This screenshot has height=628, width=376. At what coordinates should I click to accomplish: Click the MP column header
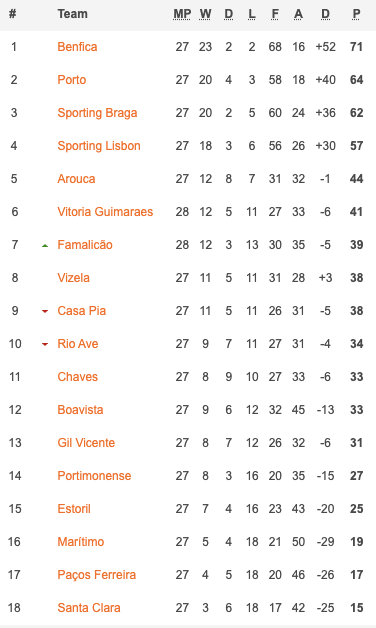182,14
